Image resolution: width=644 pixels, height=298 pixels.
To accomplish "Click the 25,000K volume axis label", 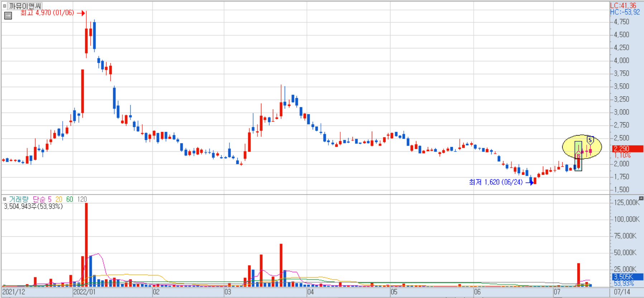I will [625, 269].
